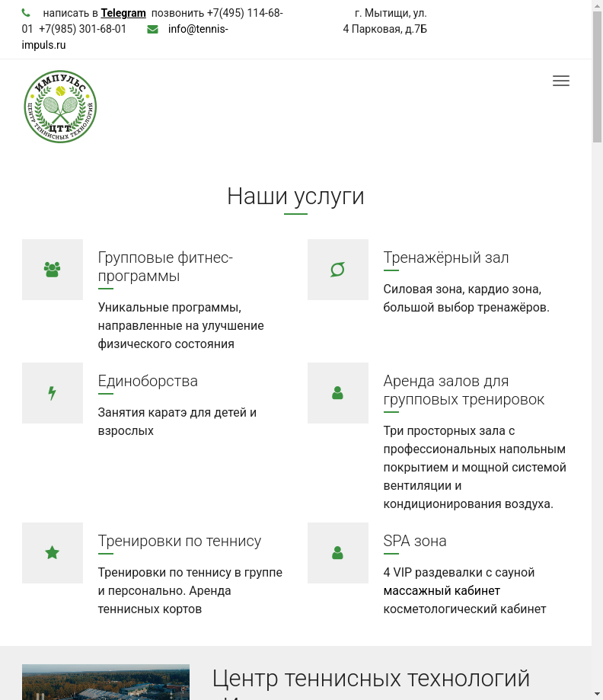Click the Impuls tennis center logo
This screenshot has width=603, height=700.
tap(60, 107)
